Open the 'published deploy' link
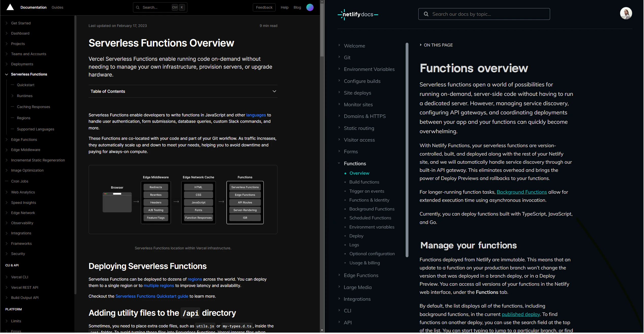This screenshot has width=644, height=334. (x=521, y=314)
